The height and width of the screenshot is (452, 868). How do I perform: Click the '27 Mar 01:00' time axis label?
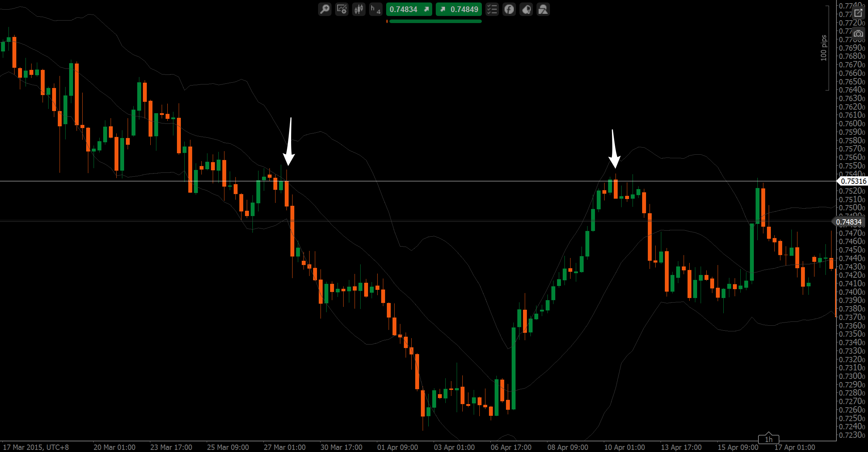click(x=285, y=447)
